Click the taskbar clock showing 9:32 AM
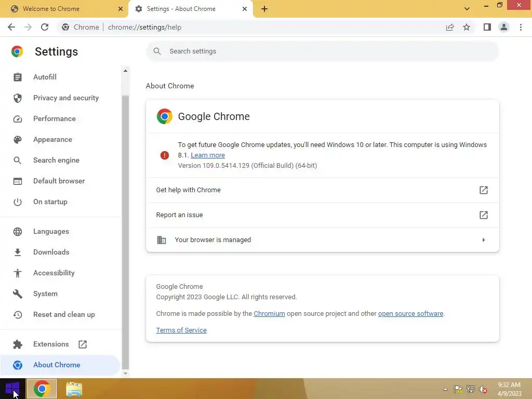 (x=509, y=389)
